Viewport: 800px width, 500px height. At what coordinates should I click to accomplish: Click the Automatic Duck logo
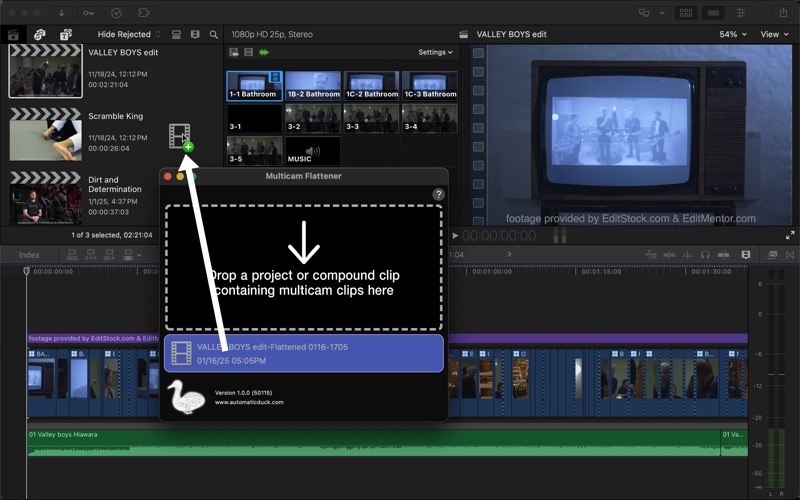point(186,396)
